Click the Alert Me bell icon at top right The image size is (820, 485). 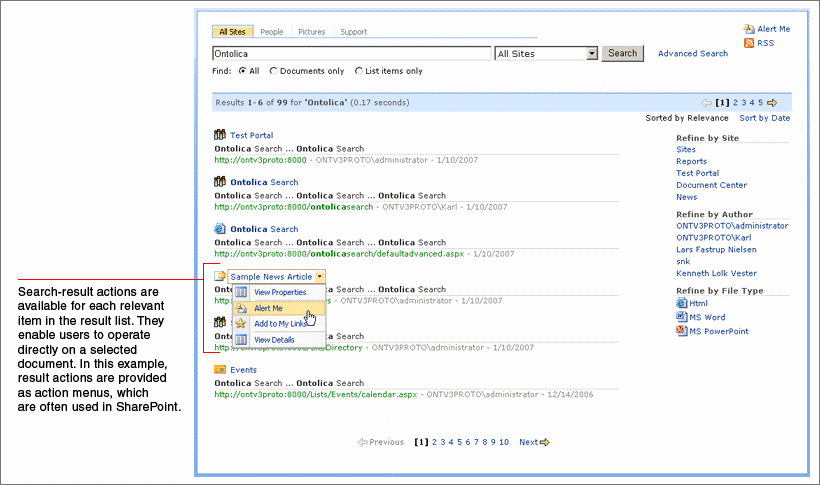(749, 29)
